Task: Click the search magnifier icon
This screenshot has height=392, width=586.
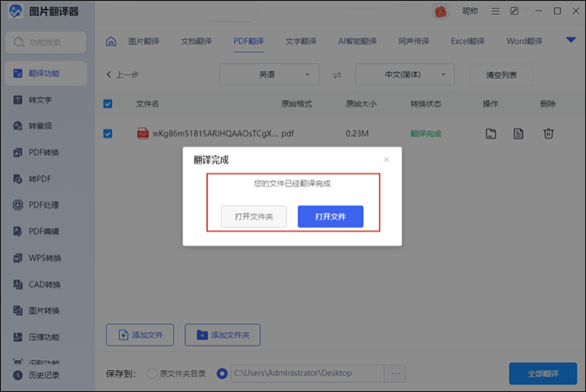Action: click(x=19, y=42)
